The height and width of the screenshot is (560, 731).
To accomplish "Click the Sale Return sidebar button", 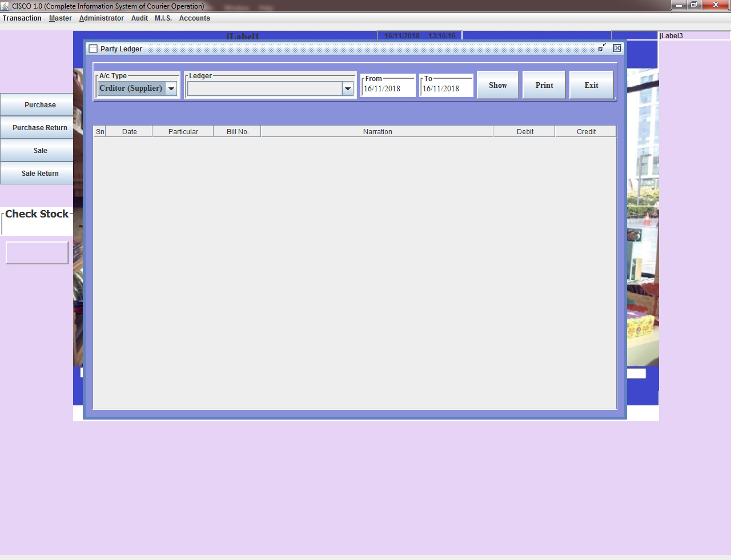I will pyautogui.click(x=39, y=174).
